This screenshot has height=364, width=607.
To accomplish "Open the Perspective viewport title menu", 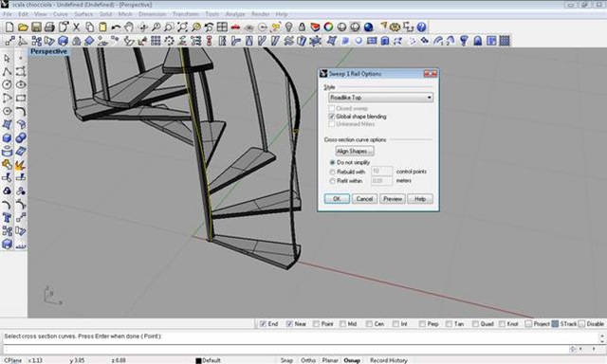I will [x=48, y=51].
